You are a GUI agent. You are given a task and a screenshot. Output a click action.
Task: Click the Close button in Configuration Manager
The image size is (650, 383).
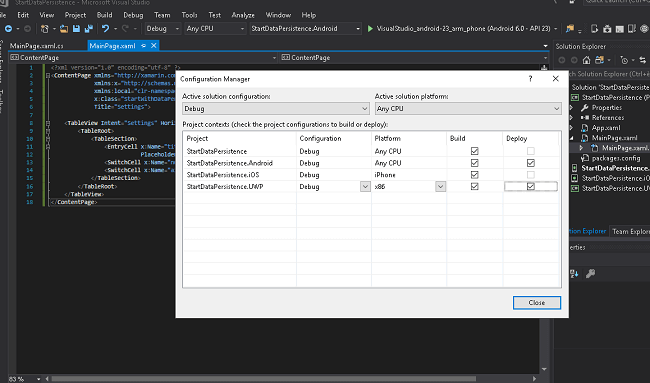[x=537, y=303]
